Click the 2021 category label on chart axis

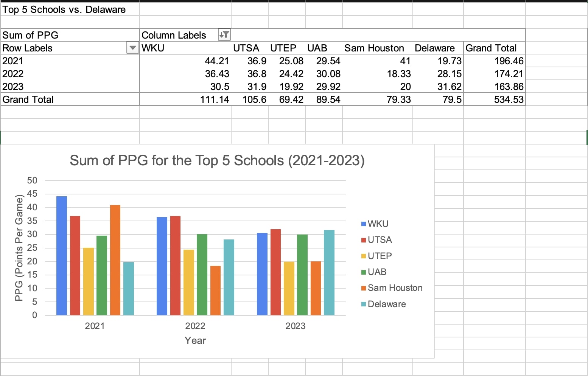click(x=95, y=326)
